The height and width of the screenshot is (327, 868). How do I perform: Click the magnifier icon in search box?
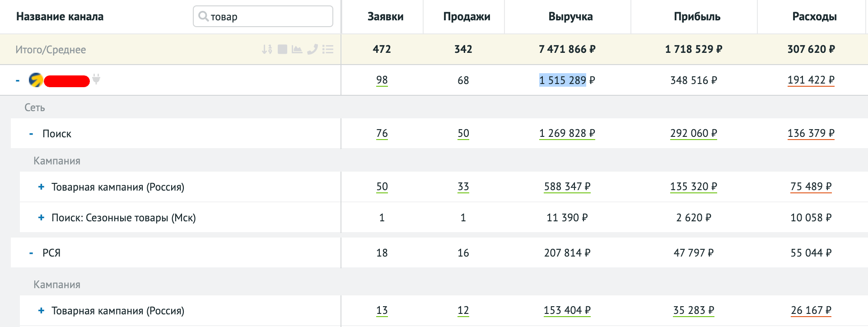pos(203,16)
